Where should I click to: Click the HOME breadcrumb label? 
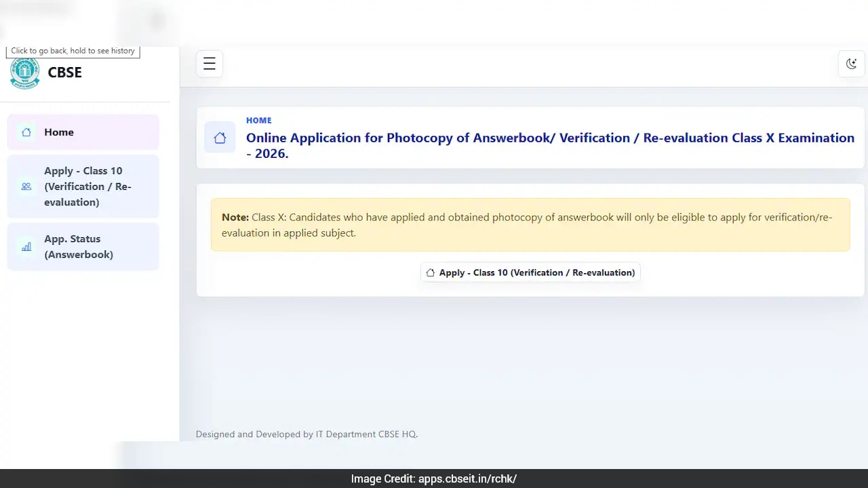click(x=258, y=121)
